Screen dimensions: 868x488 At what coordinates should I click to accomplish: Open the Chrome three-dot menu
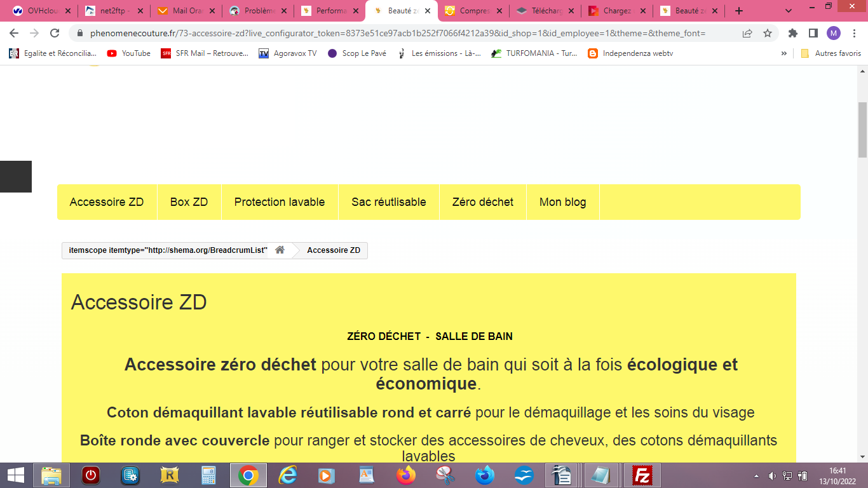[x=853, y=33]
